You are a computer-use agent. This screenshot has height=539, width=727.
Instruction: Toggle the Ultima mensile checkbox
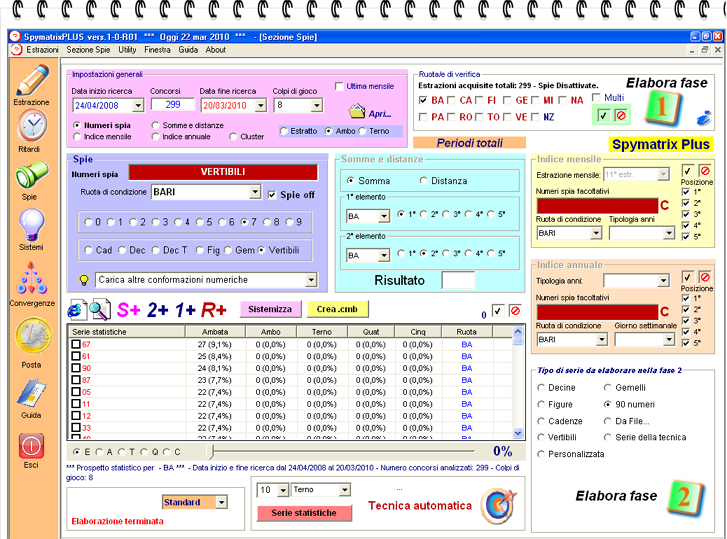pyautogui.click(x=339, y=86)
